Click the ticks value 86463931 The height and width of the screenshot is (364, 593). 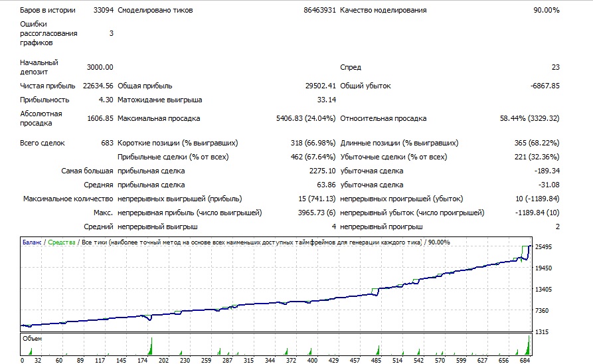pyautogui.click(x=319, y=10)
